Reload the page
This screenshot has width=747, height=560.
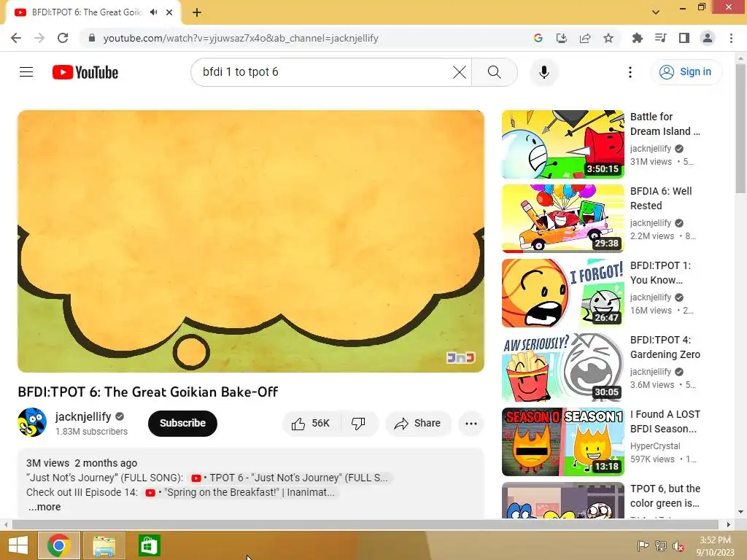click(63, 38)
